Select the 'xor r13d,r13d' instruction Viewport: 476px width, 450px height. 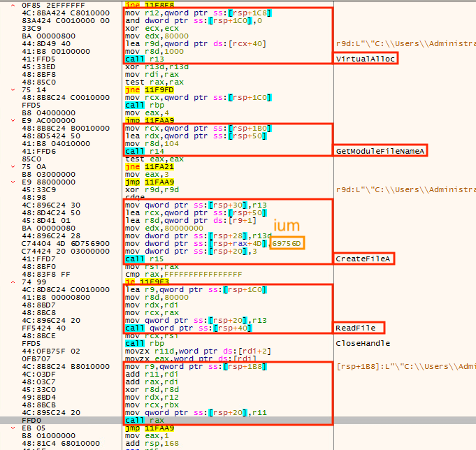point(157,67)
